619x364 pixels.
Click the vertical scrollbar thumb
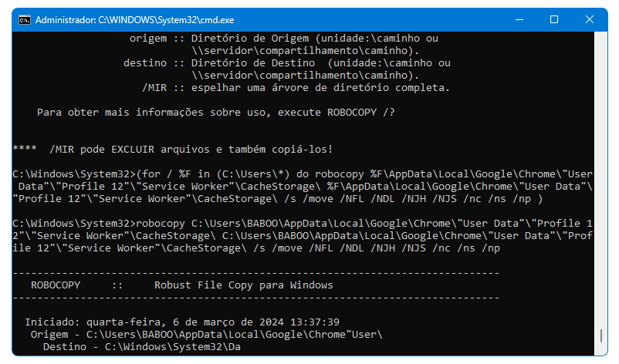tap(600, 336)
